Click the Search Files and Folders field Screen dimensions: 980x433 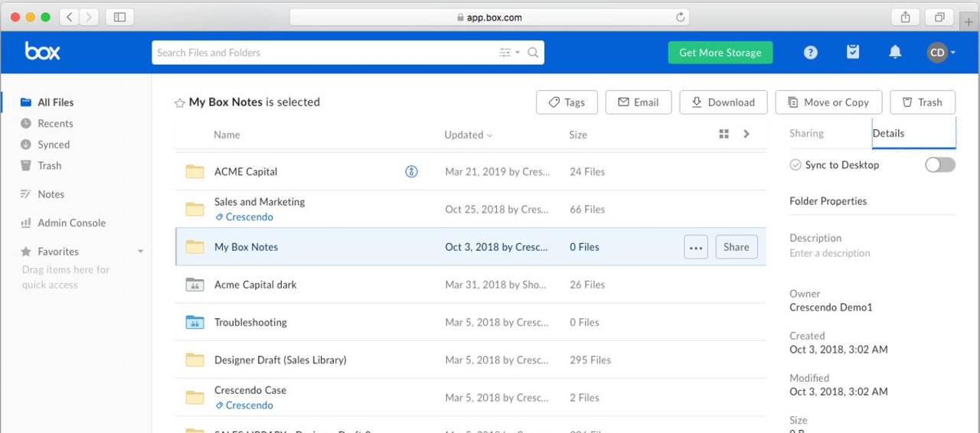tap(322, 53)
